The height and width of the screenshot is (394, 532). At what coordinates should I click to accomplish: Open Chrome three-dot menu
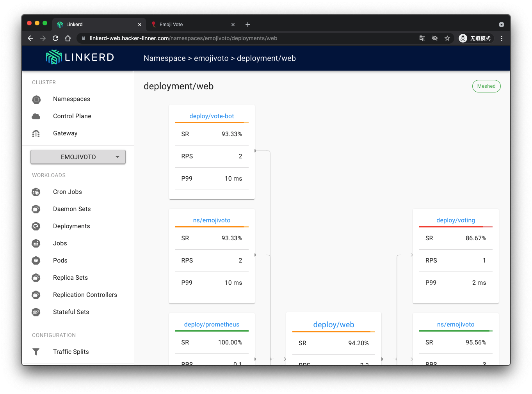pyautogui.click(x=502, y=38)
